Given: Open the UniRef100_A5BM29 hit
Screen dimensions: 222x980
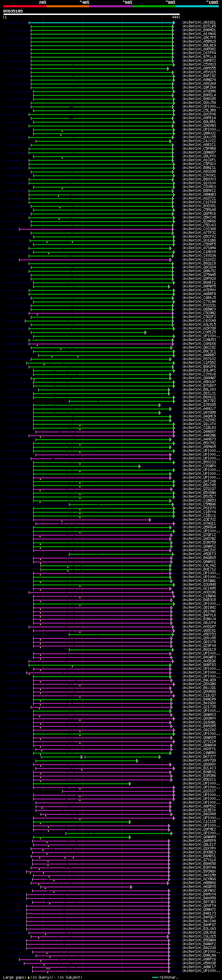Looking at the screenshot, I should click(x=199, y=42).
